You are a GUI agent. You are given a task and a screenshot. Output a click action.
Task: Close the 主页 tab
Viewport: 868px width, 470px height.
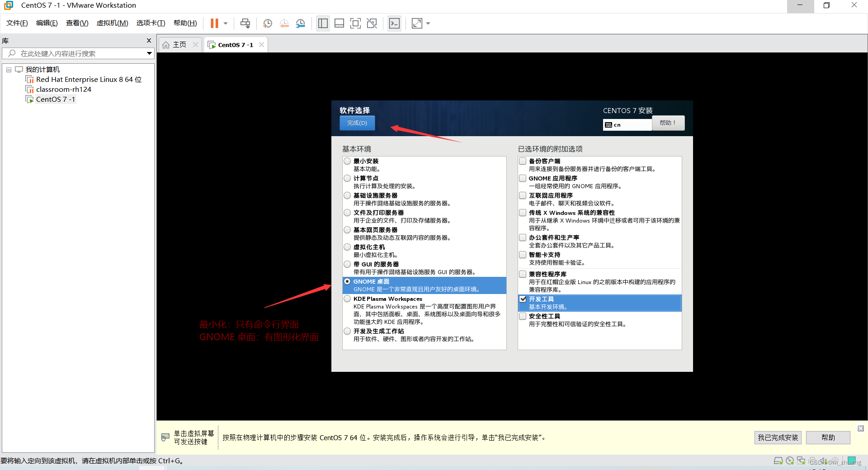(x=195, y=44)
